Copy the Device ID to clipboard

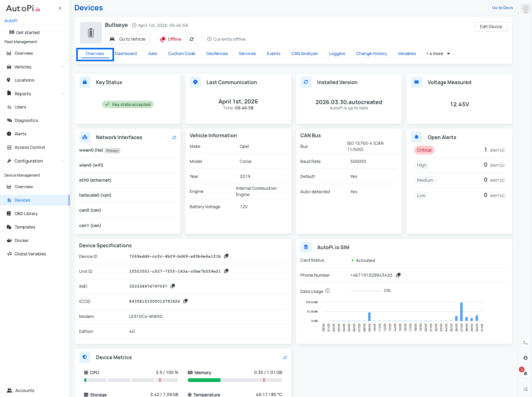coord(226,256)
